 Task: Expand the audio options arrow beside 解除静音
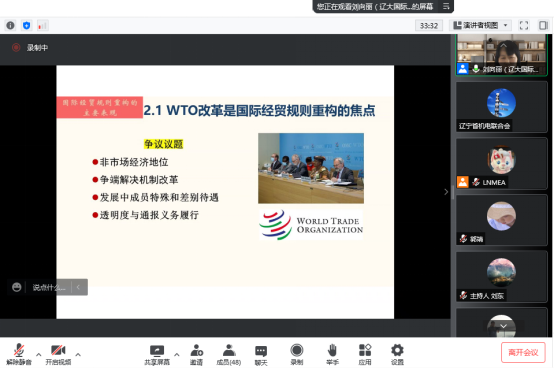[x=39, y=354]
